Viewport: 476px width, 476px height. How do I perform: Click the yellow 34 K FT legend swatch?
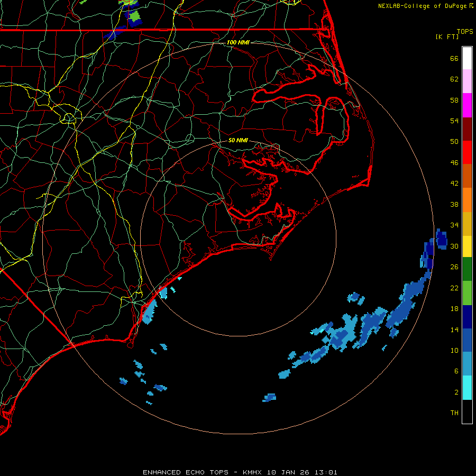point(467,246)
